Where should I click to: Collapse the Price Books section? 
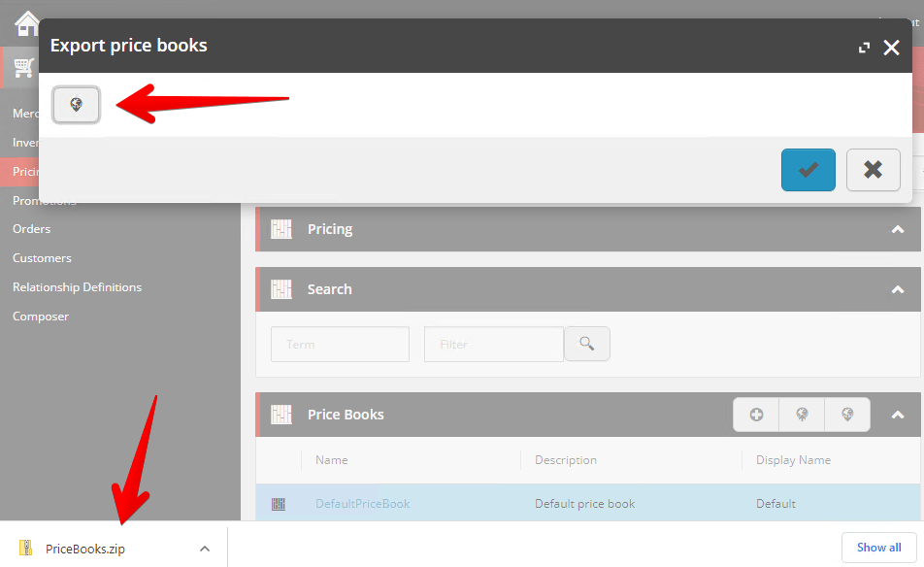tap(898, 415)
